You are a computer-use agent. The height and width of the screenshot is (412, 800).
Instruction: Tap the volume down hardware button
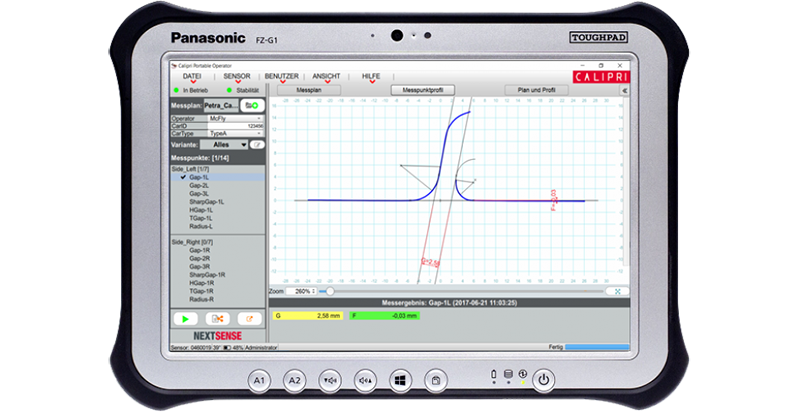click(x=330, y=380)
